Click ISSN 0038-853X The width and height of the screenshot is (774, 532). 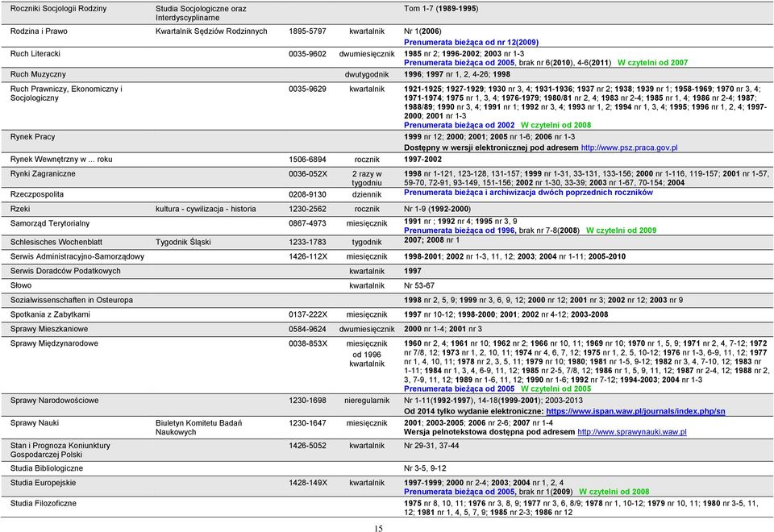click(x=307, y=343)
